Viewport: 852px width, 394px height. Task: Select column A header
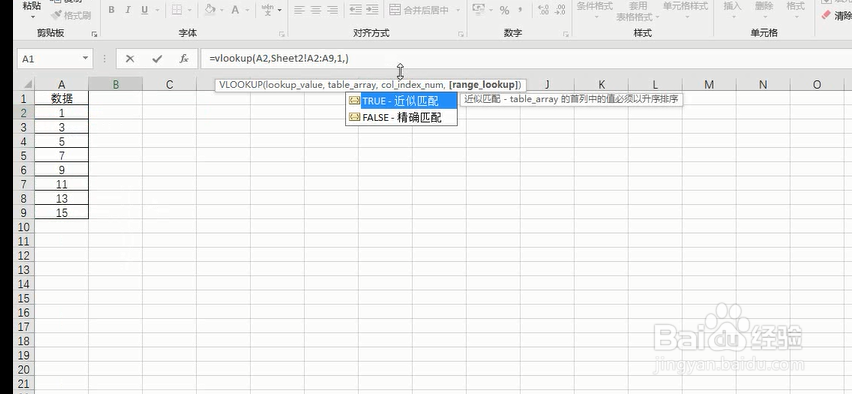[x=61, y=84]
